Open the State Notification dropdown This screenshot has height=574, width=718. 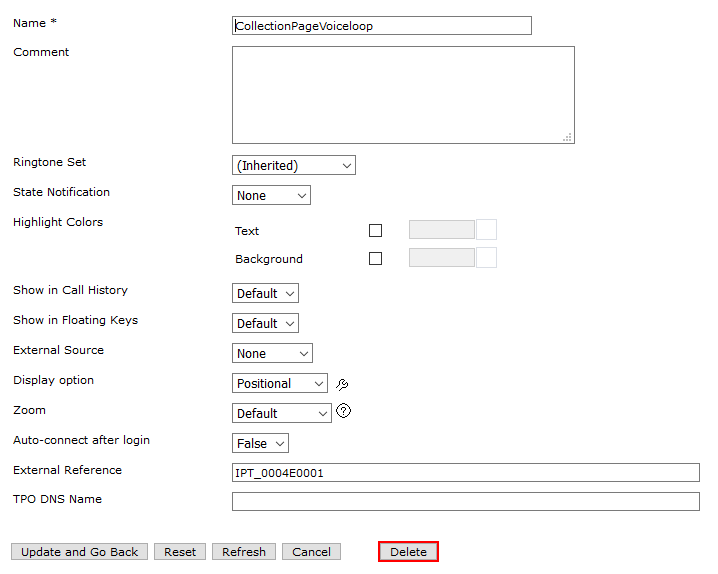pos(272,195)
